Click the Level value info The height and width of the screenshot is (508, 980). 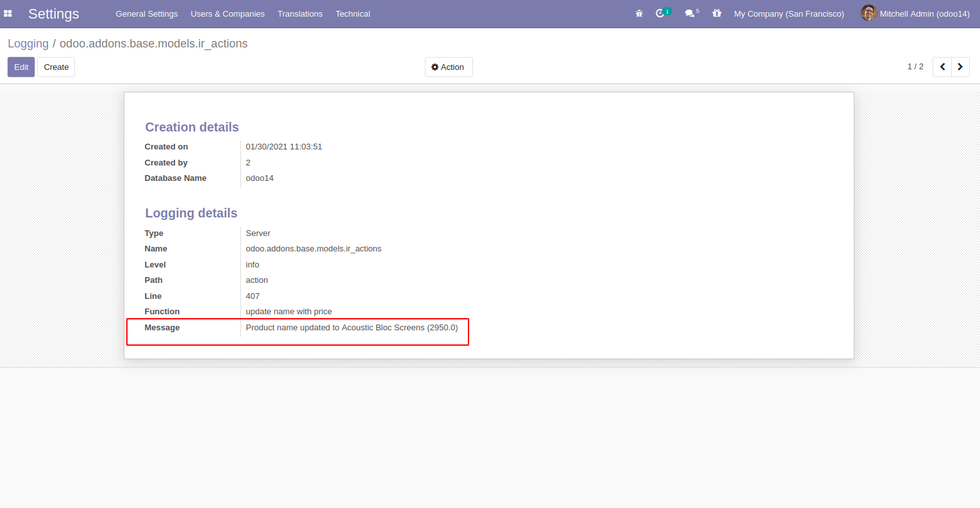pyautogui.click(x=253, y=265)
